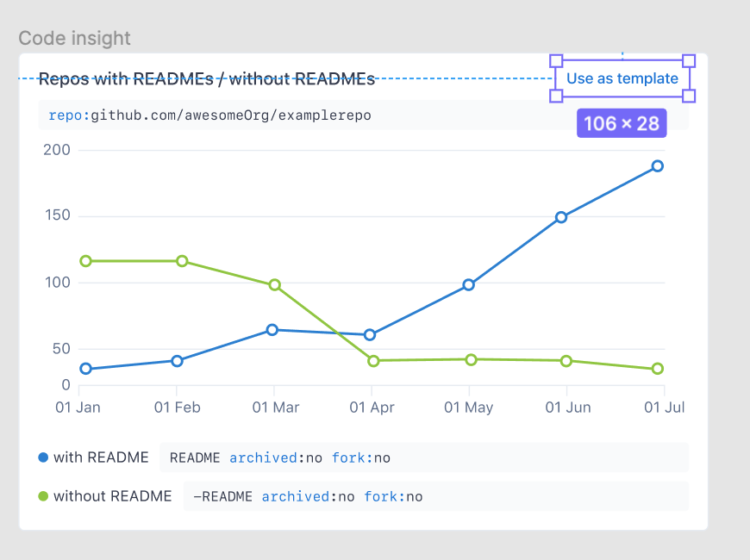750x560 pixels.
Task: Click the '50' y-axis label
Action: (62, 349)
